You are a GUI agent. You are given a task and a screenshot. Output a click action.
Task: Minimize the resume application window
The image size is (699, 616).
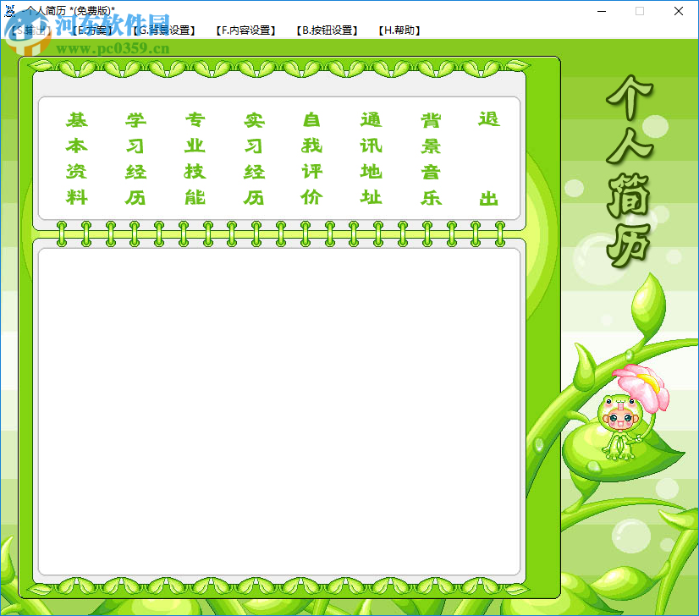(x=603, y=11)
